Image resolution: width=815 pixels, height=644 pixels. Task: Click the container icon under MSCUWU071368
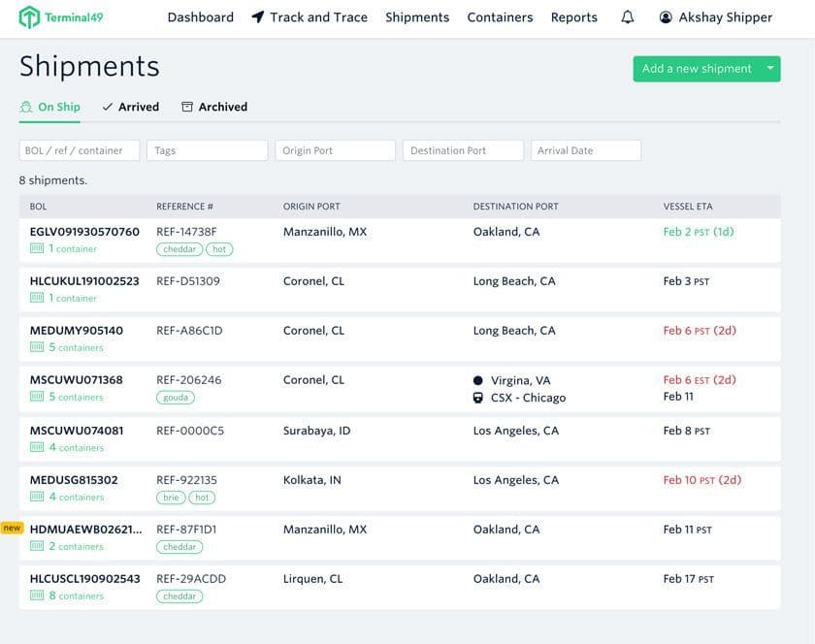[37, 397]
